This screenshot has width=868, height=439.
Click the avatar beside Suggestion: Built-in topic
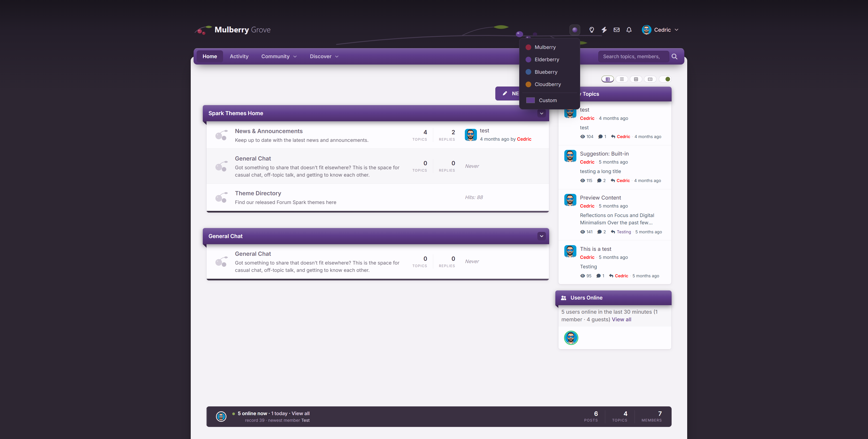pos(570,156)
